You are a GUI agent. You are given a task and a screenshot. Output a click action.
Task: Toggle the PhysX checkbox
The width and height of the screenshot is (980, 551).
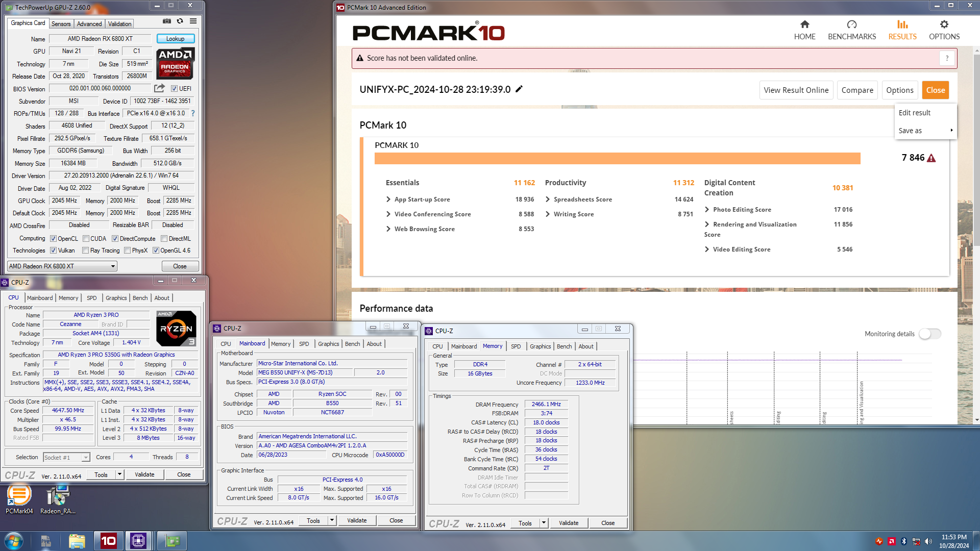point(127,251)
